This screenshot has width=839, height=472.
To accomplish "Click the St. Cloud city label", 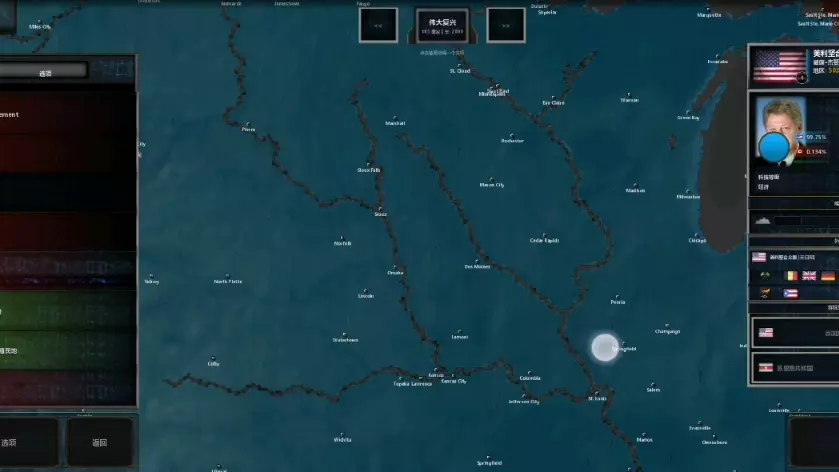I will click(x=460, y=71).
